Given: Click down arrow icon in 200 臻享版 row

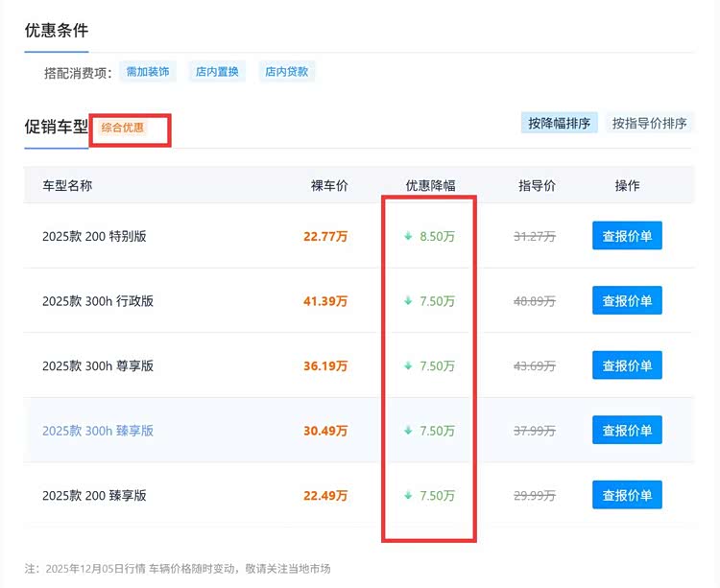Looking at the screenshot, I should coord(408,496).
